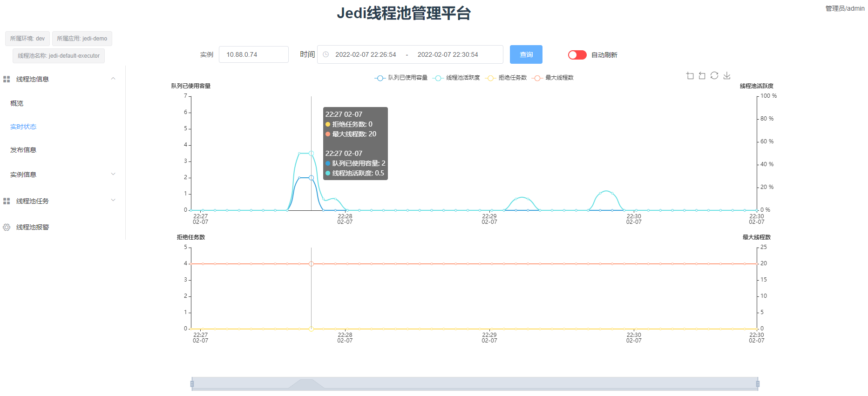Click the 查询 query button
This screenshot has width=868, height=396.
click(526, 54)
